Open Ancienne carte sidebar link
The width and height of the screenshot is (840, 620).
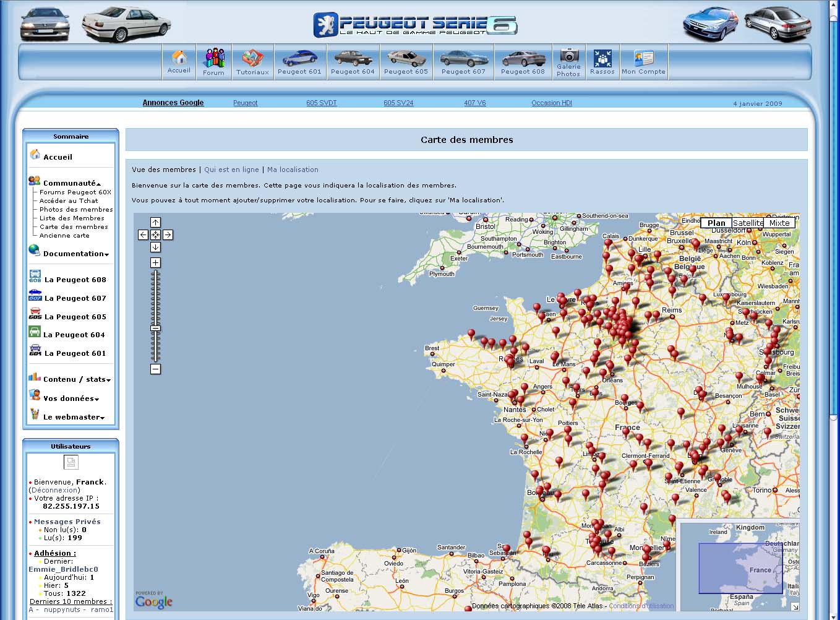tap(64, 236)
